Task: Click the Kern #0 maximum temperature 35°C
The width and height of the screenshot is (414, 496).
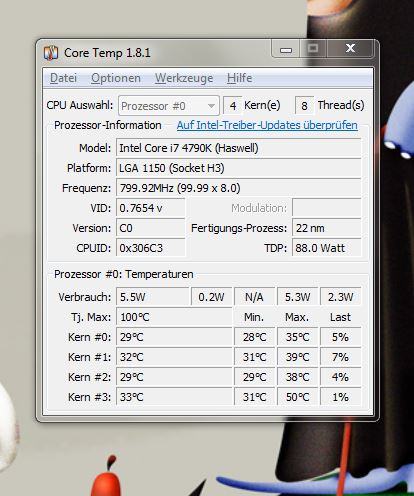Action: point(298,337)
